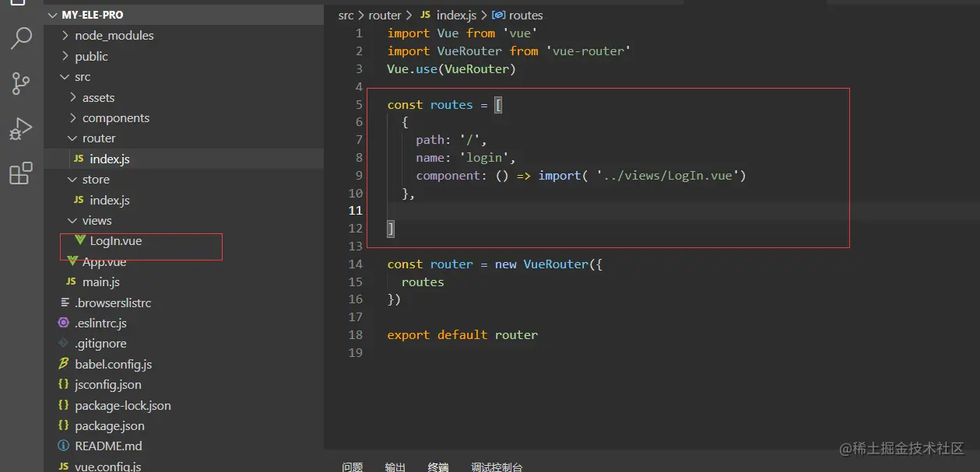980x472 pixels.
Task: Click 'export default router' on line 18
Action: [x=462, y=335]
